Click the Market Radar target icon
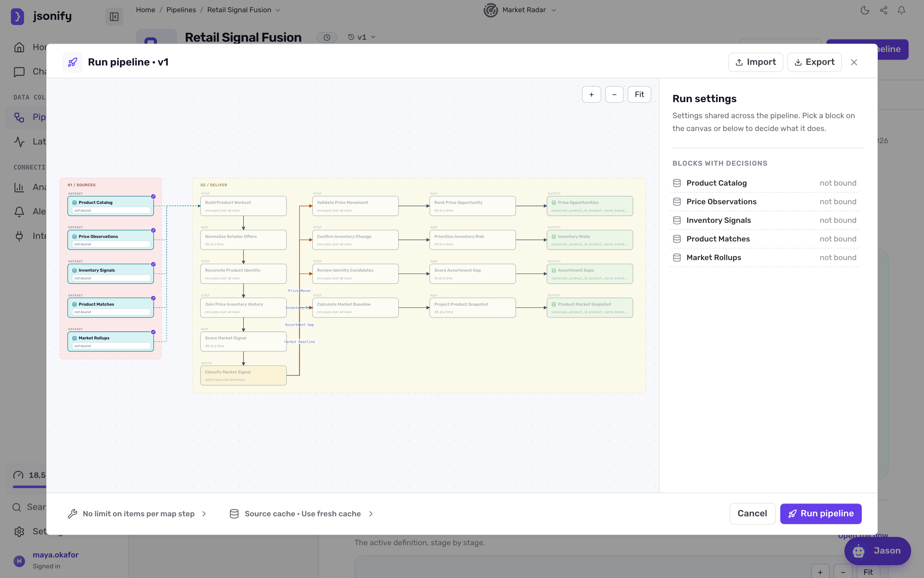This screenshot has width=924, height=578. pos(491,10)
